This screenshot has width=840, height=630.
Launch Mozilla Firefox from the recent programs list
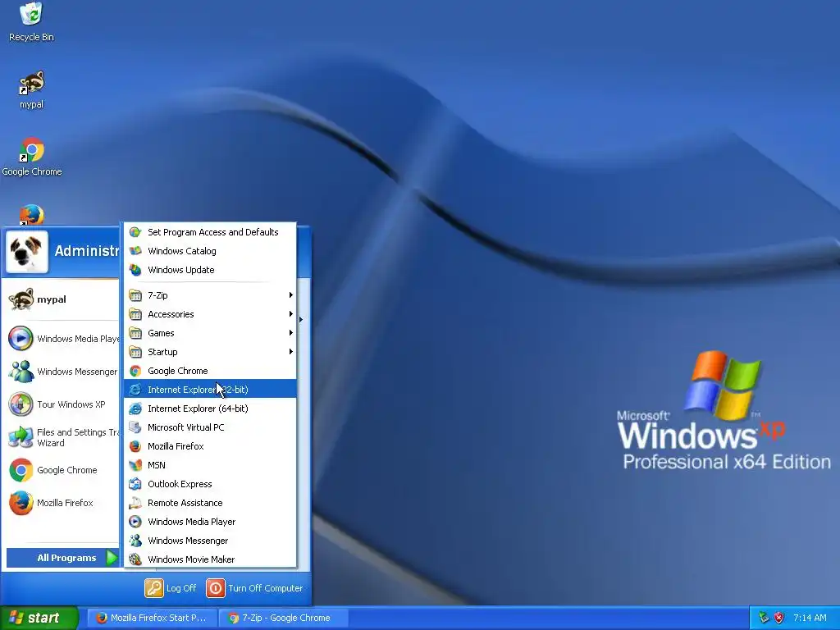point(62,503)
